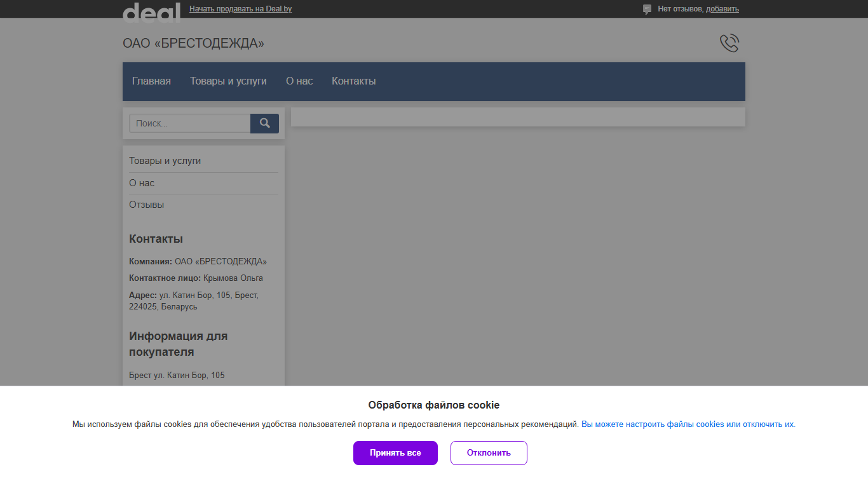Open 'Товары и услуги' in navigation bar
Viewport: 868px width, 488px height.
pos(228,81)
